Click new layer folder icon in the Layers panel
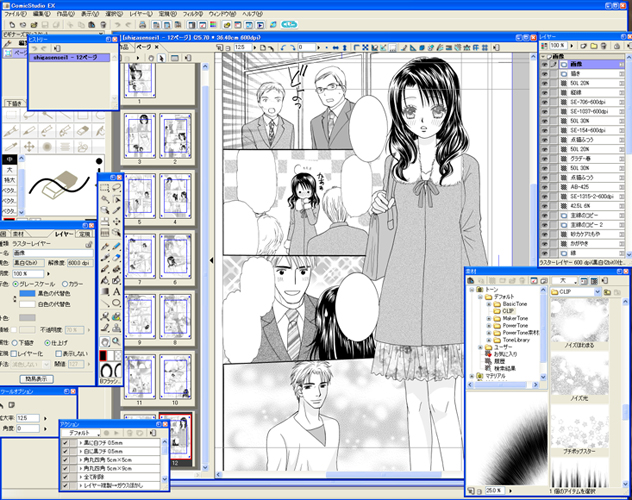 pos(594,46)
